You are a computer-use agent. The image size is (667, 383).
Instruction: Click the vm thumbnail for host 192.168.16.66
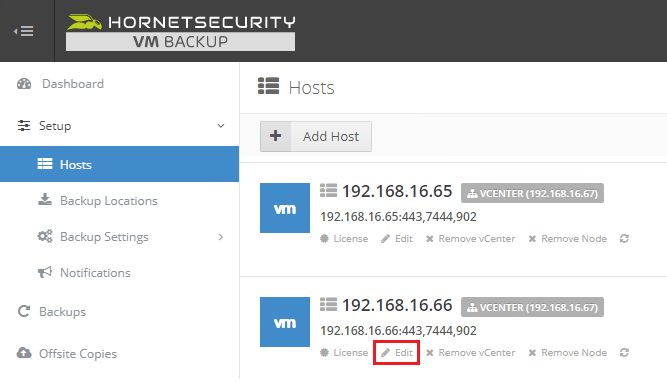click(285, 322)
